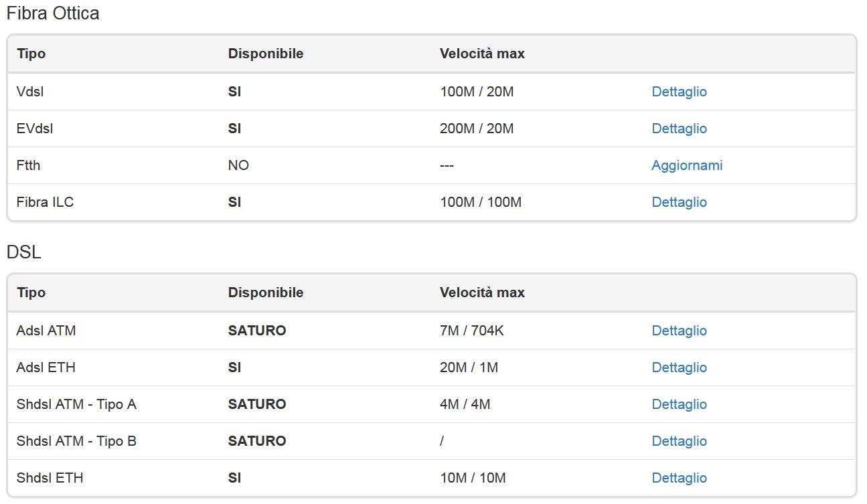This screenshot has height=504, width=867.
Task: Open Dettaglio for Shdsl ATM - Tipo B
Action: click(x=679, y=441)
